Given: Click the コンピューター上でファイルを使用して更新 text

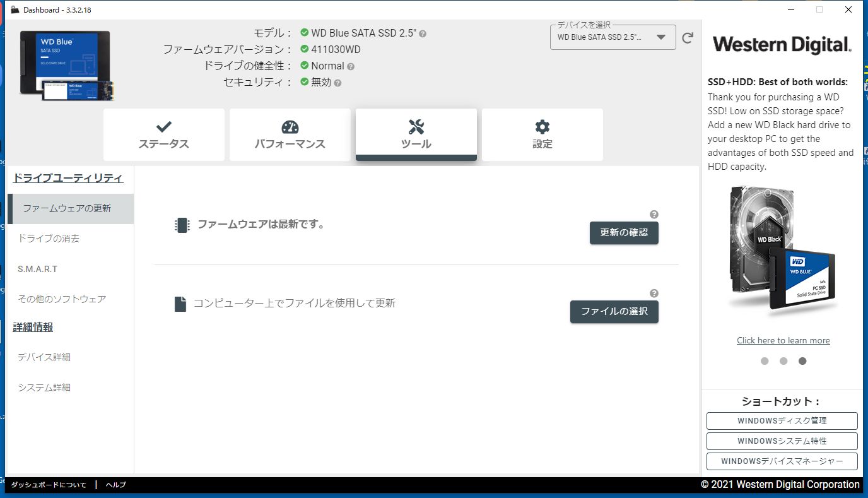Looking at the screenshot, I should pos(295,303).
